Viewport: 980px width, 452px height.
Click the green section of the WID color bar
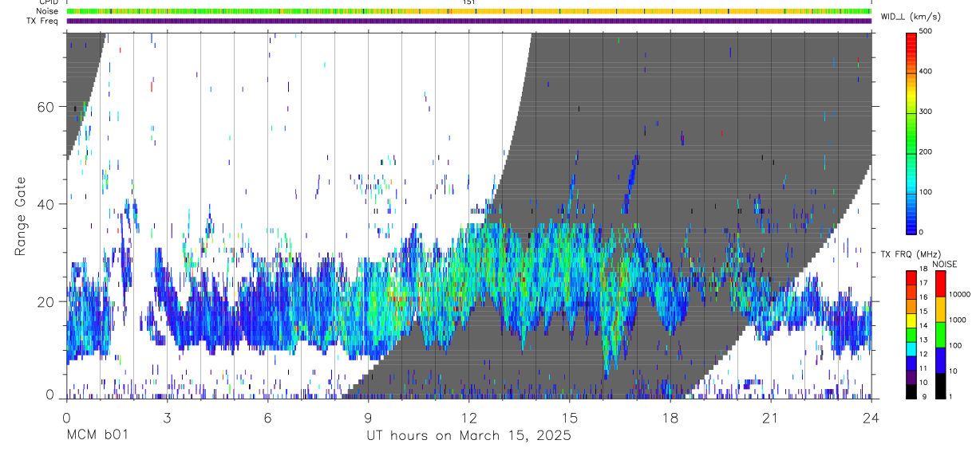pyautogui.click(x=912, y=136)
